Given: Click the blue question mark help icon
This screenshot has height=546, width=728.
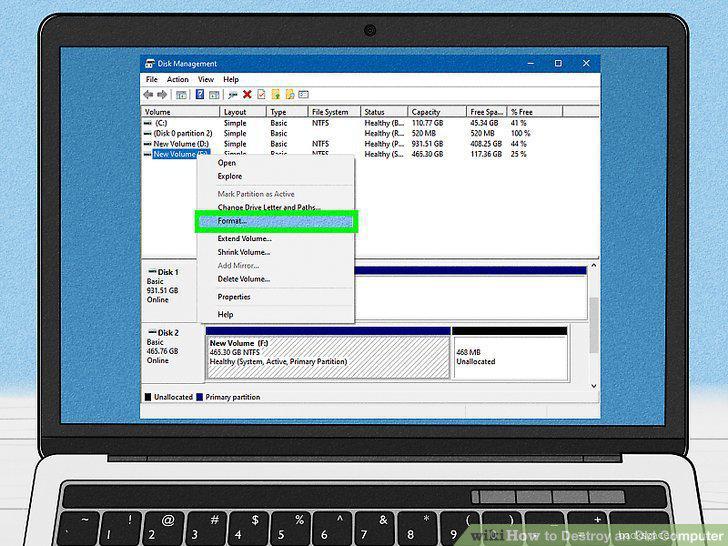Looking at the screenshot, I should point(200,95).
